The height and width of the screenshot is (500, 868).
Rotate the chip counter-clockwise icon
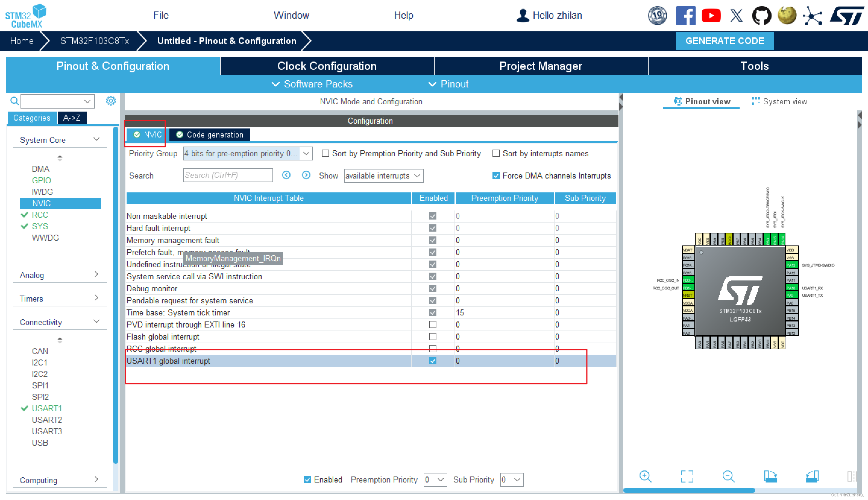pos(812,476)
